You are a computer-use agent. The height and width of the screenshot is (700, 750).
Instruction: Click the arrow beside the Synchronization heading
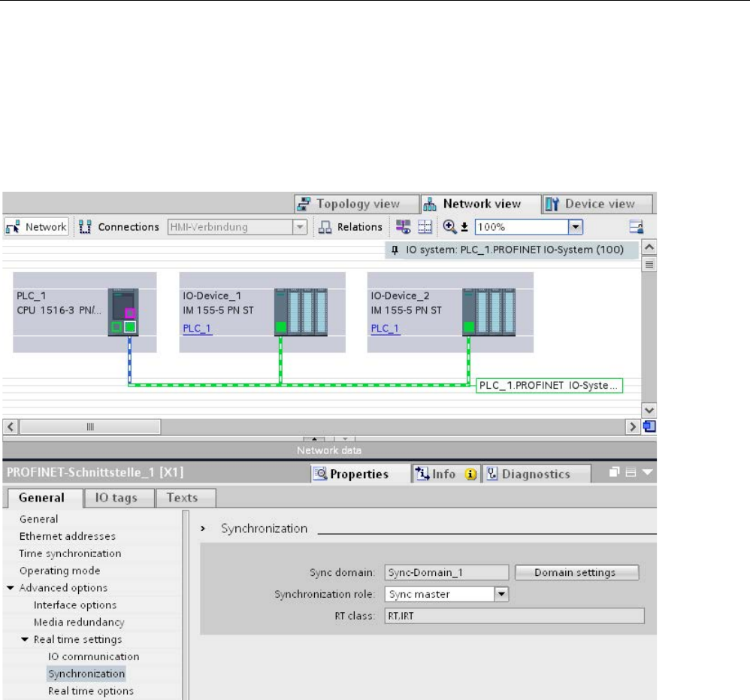(x=204, y=529)
